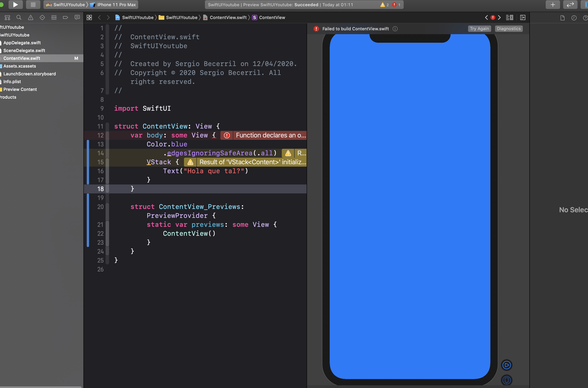588x388 pixels.
Task: Click the 'import SwiftUI' line
Action: tap(142, 108)
